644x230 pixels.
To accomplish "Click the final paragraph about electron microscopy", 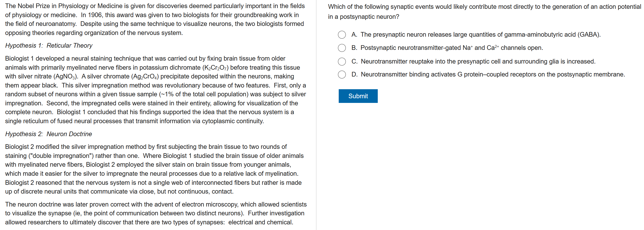I will click(x=155, y=213).
